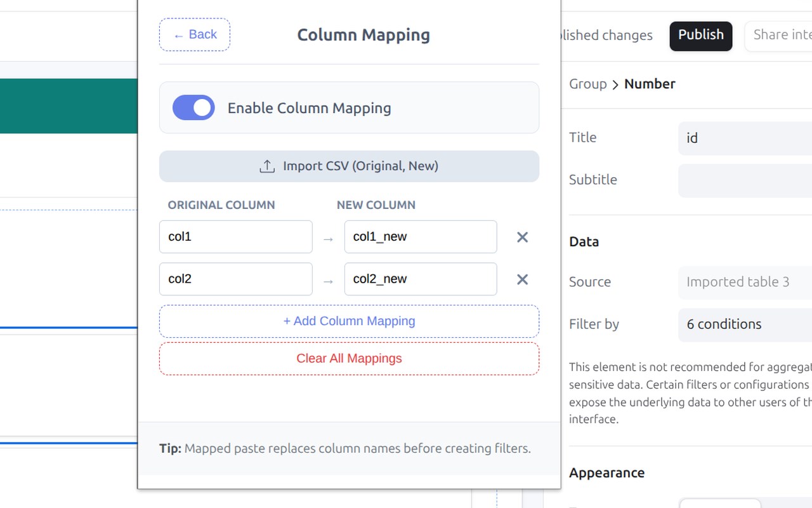The width and height of the screenshot is (812, 508).
Task: Navigate to Group in the breadcrumb
Action: point(588,84)
